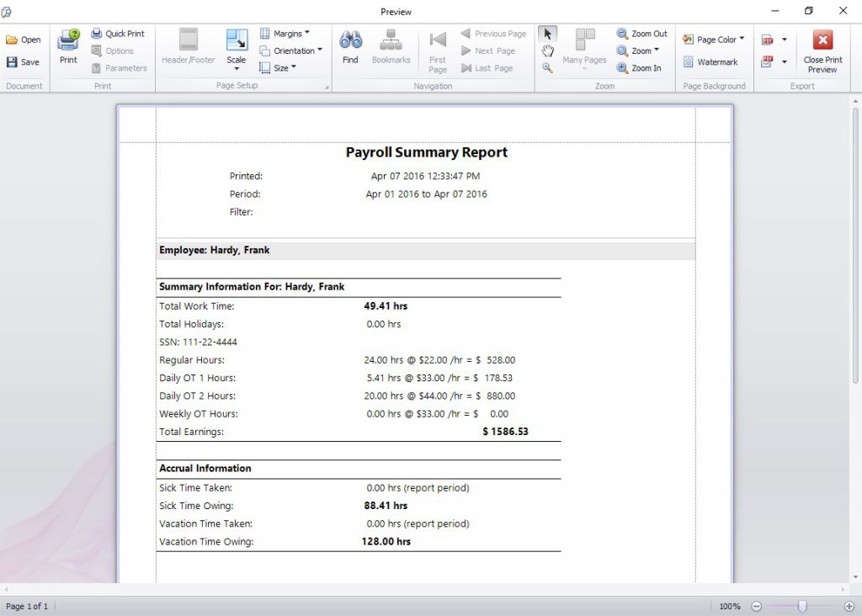Click Zoom Out in the ribbon

pos(641,34)
